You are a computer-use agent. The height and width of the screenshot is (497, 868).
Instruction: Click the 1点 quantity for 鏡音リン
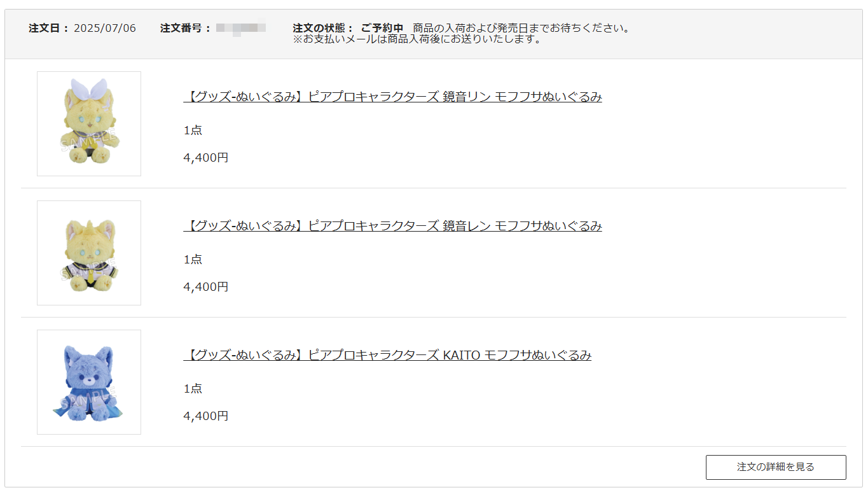pyautogui.click(x=193, y=130)
